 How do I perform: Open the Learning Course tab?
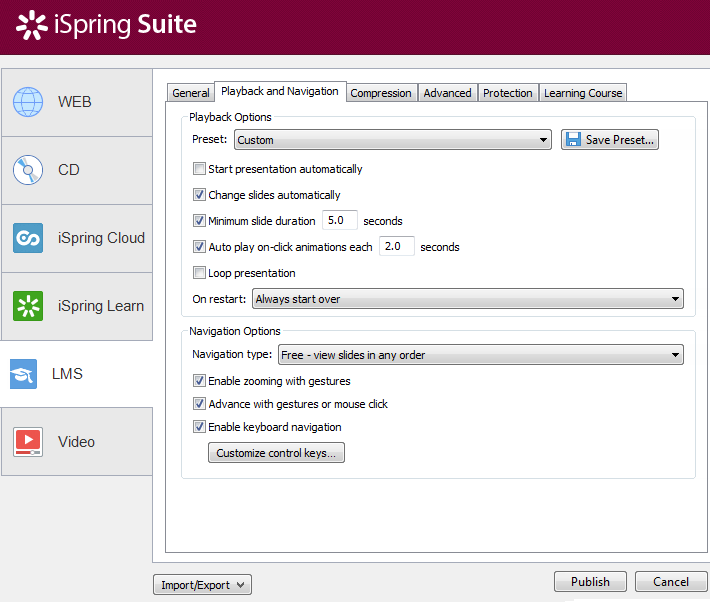point(583,93)
